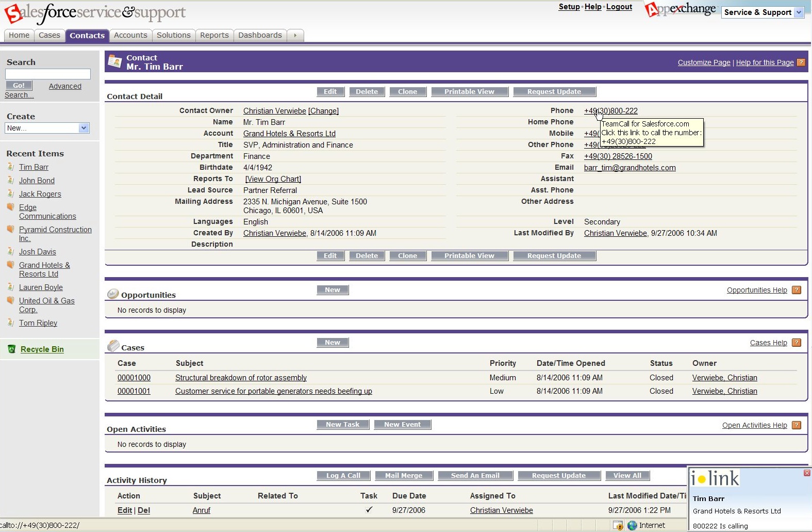Click the Salesforce service & support logo
This screenshot has height=532, width=812.
(x=95, y=13)
